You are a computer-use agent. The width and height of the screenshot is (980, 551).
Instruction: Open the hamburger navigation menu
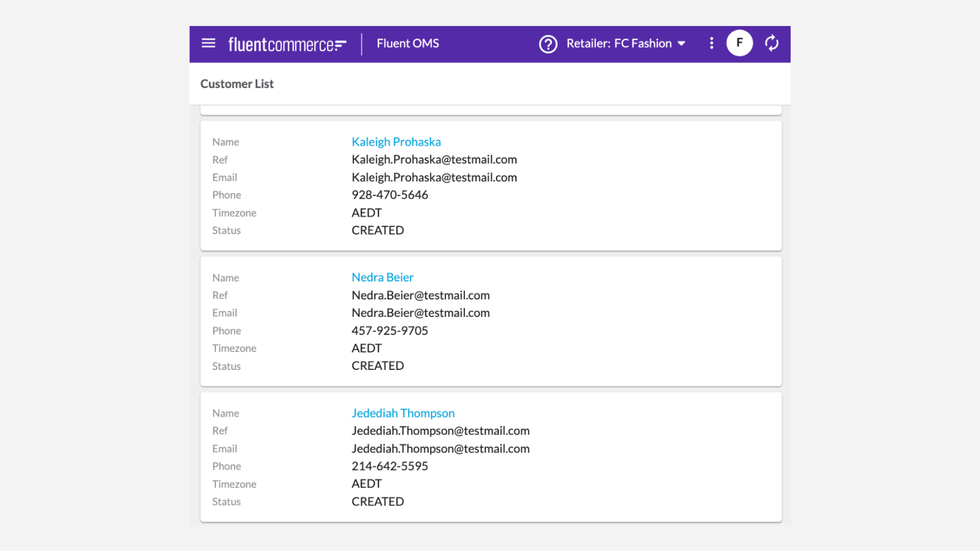(208, 43)
